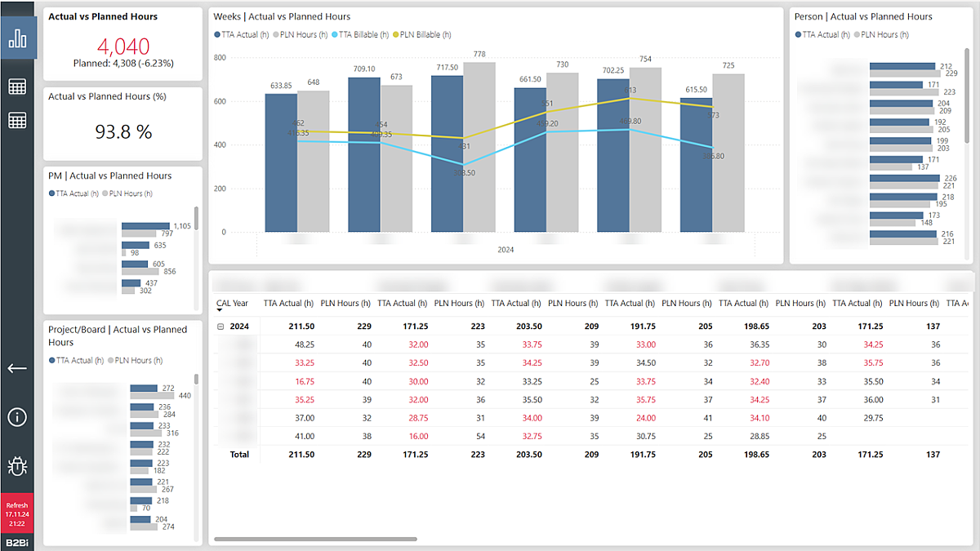
Task: Toggle PLN Billable (h) legend in Weeks chart
Action: (421, 34)
